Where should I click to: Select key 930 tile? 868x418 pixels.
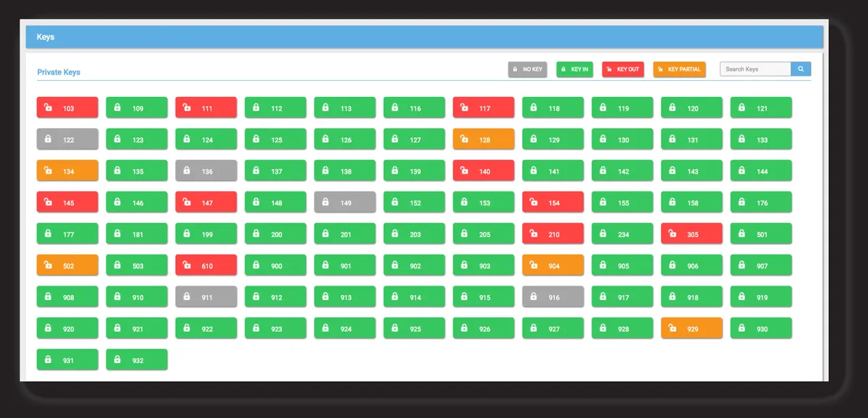point(761,328)
